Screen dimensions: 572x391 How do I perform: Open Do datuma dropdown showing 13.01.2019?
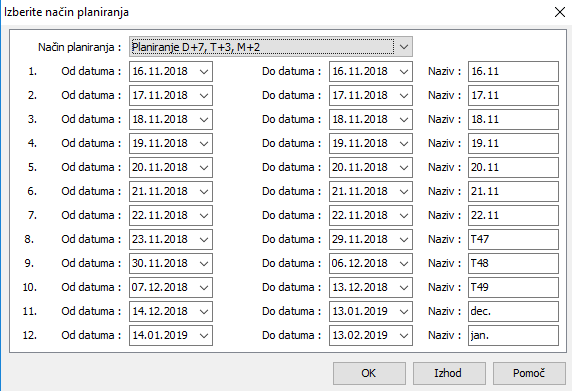[404, 311]
